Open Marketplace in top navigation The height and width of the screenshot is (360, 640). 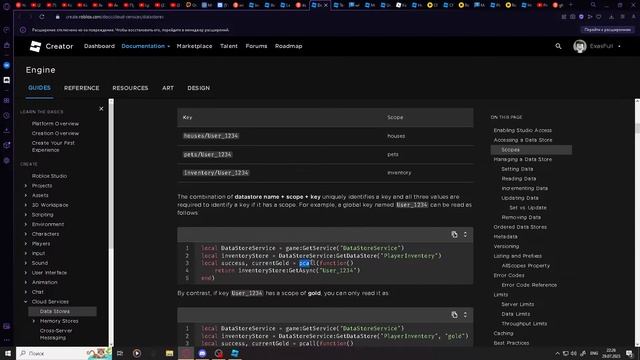tap(194, 46)
